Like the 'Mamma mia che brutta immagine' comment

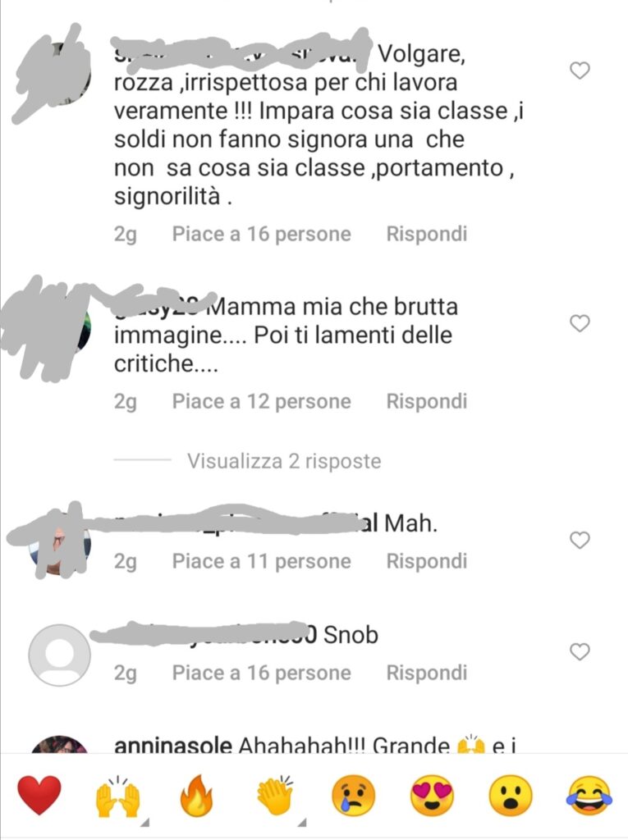(580, 323)
